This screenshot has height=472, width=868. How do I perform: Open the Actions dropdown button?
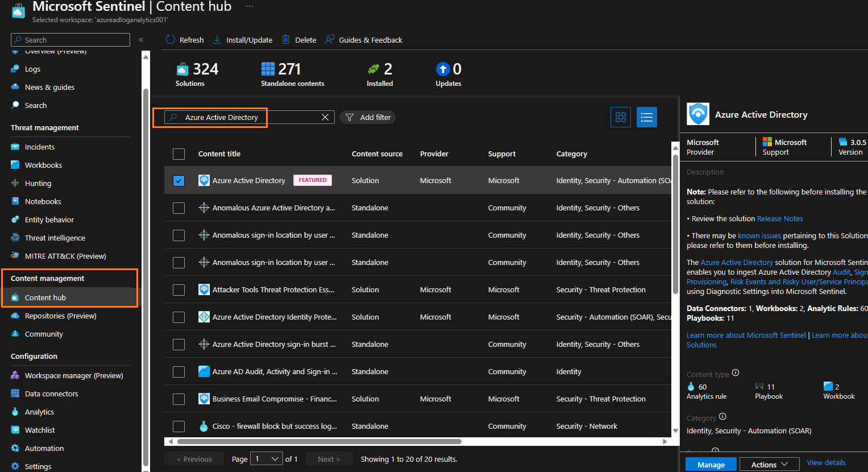[x=769, y=465]
